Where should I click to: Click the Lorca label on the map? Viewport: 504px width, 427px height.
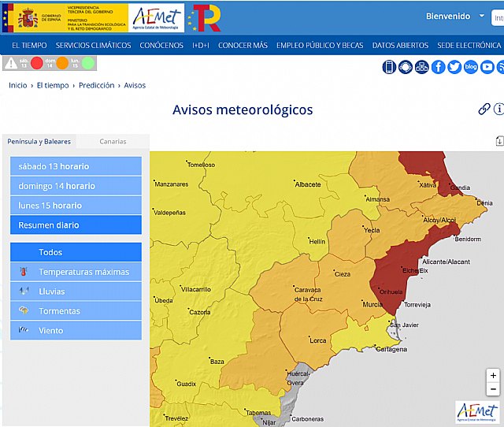(317, 340)
